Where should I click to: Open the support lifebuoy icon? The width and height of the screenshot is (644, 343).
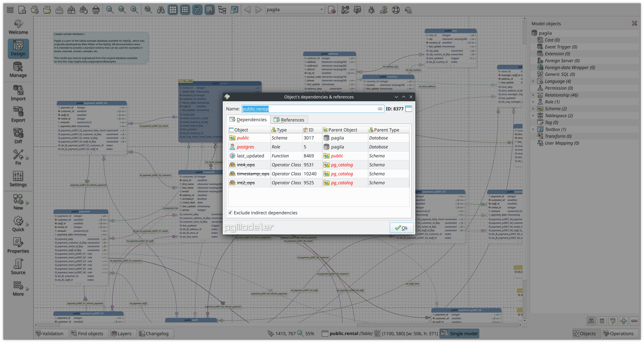click(396, 10)
